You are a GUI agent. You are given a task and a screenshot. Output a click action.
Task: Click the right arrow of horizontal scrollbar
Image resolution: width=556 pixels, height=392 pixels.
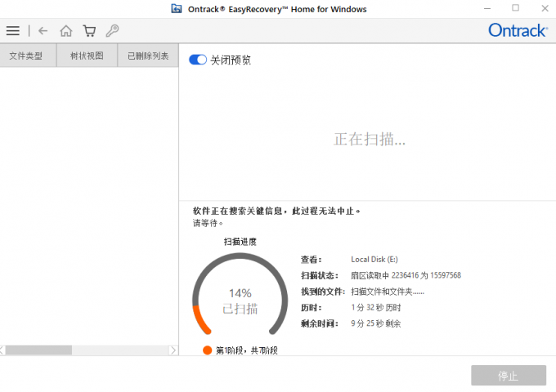pyautogui.click(x=173, y=350)
